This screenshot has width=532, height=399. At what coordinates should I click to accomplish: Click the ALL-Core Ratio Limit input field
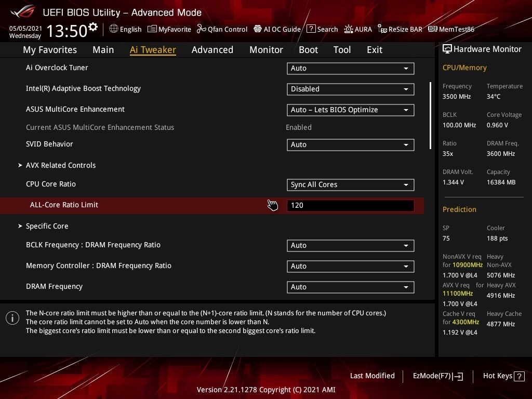(x=350, y=205)
